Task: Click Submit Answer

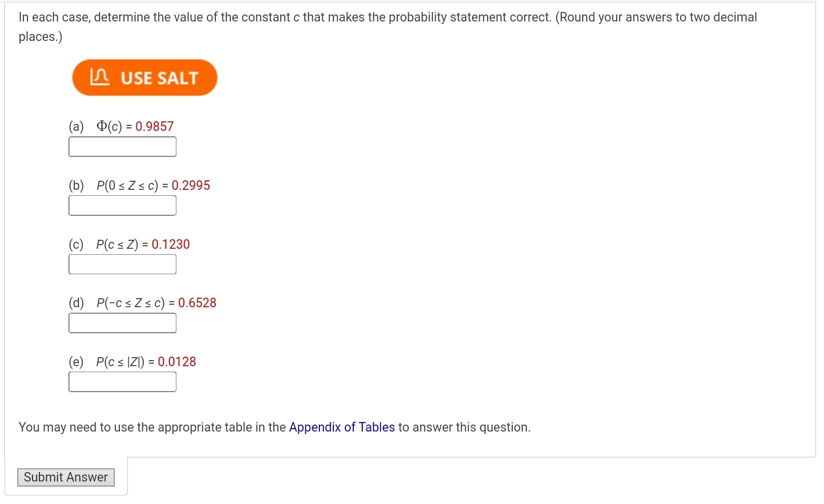Action: [x=65, y=477]
